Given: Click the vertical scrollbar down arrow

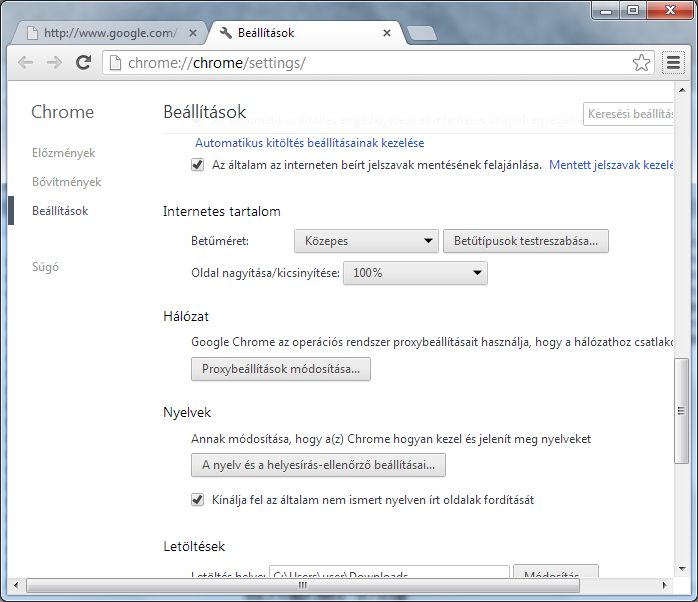Looking at the screenshot, I should coord(682,569).
